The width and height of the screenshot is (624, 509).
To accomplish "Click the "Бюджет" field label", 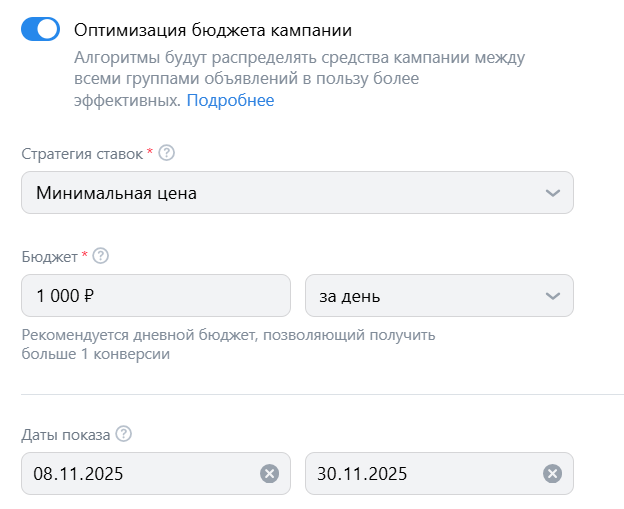I will coord(49,256).
